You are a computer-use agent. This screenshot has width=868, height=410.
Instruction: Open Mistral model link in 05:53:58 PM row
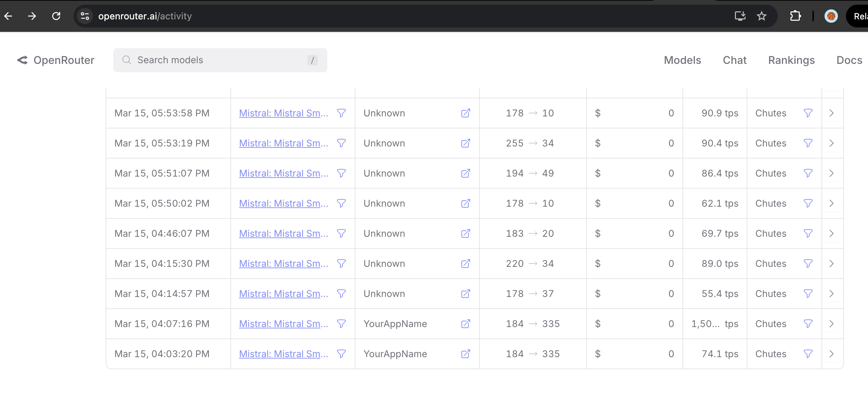point(284,113)
